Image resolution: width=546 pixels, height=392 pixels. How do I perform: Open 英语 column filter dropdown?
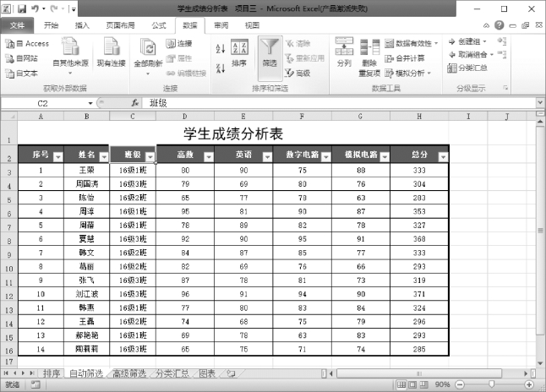click(x=267, y=157)
